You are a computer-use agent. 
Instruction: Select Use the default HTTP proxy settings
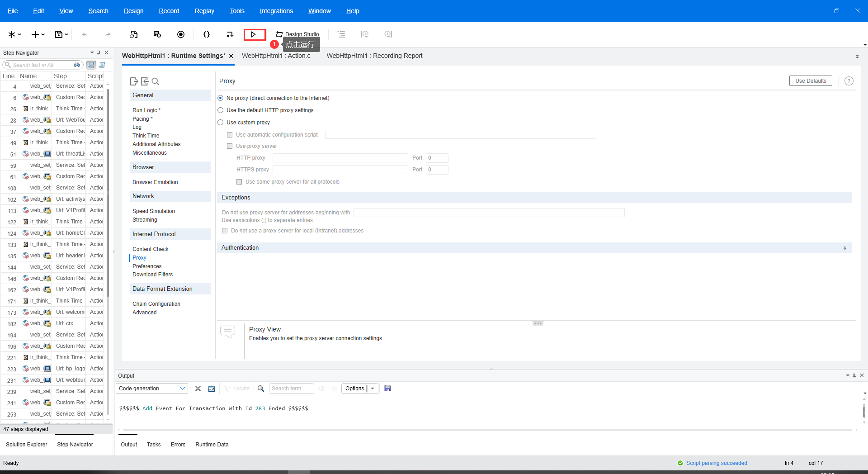pyautogui.click(x=221, y=110)
